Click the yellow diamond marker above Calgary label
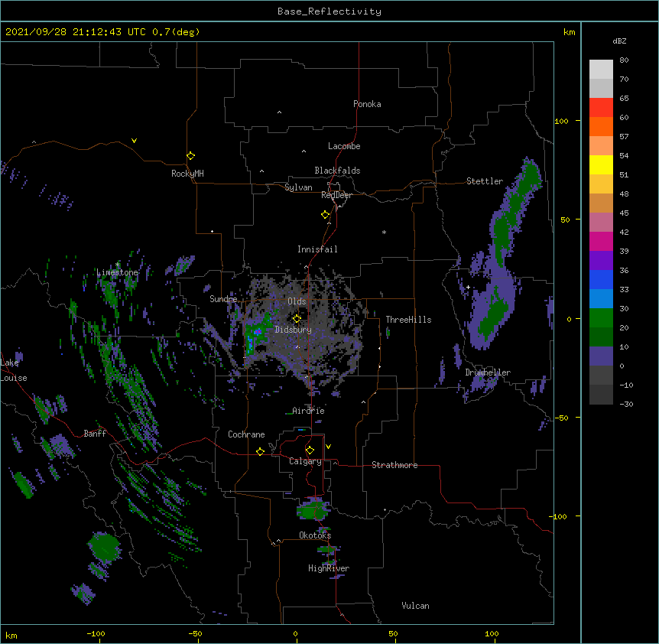The height and width of the screenshot is (644, 659). coord(310,450)
